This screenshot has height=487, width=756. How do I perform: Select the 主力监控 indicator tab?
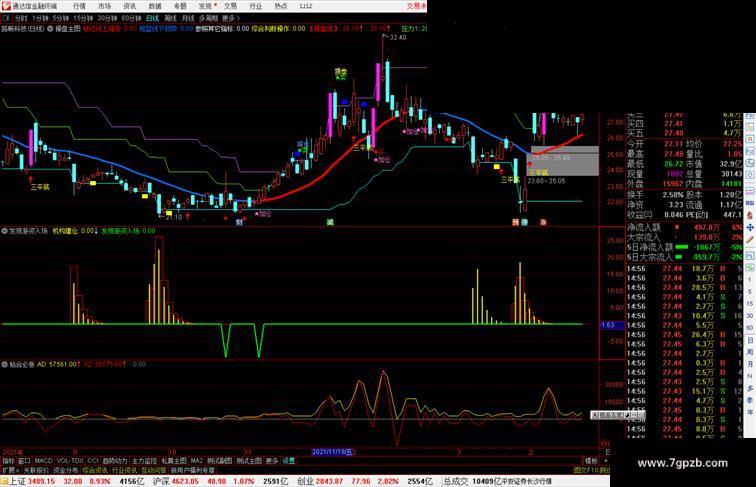[x=145, y=461]
